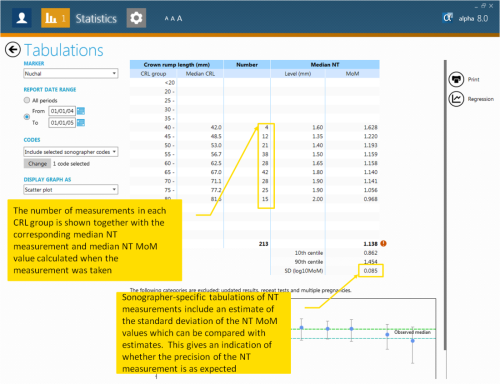Click the vertical scrollbar of the report
Viewport: 500px width, 384px height.
pyautogui.click(x=445, y=205)
